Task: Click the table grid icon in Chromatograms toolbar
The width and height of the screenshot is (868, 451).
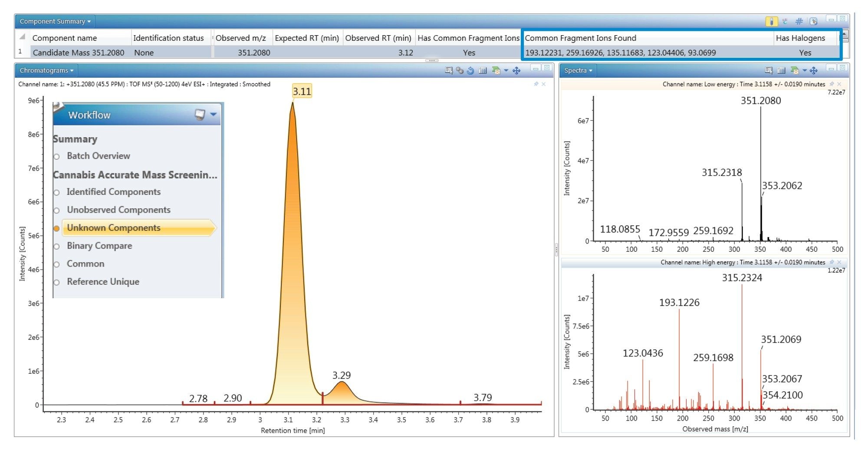Action: [x=483, y=70]
